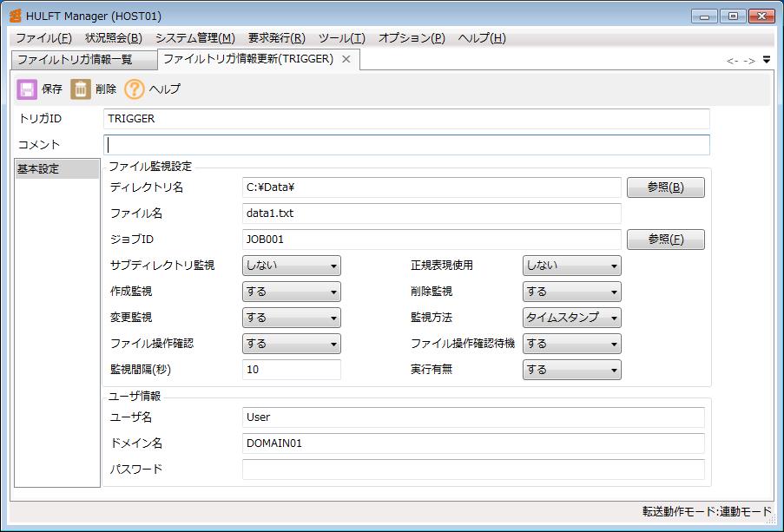Minimize the HULFT Manager window
The image size is (784, 532).
tap(704, 16)
